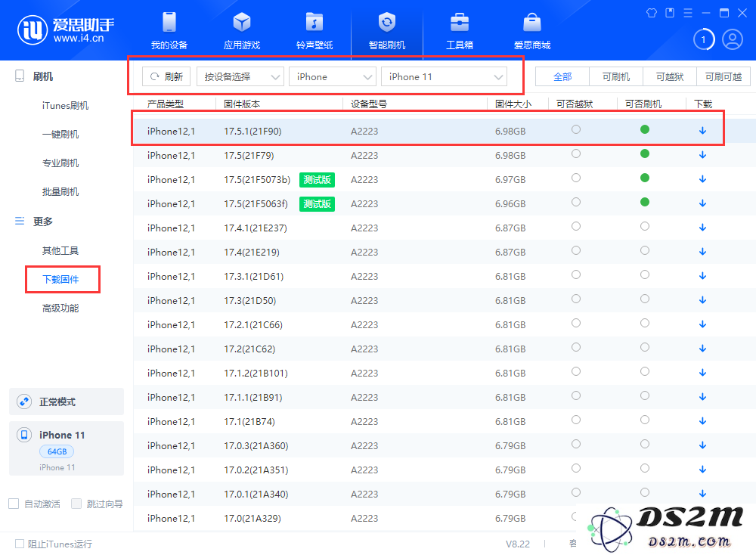Viewport: 756px width, 555px height.
Task: Click the 正常模式 button
Action: [x=67, y=402]
